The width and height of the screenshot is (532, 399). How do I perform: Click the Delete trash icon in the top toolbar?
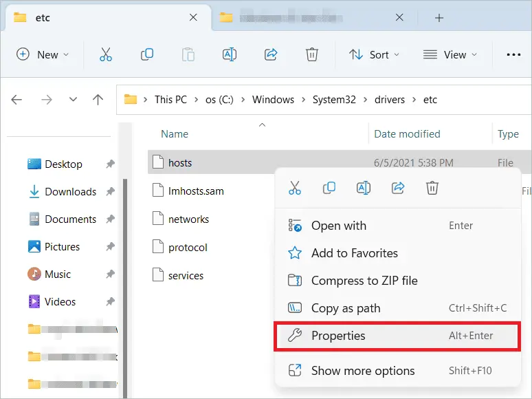coord(311,54)
